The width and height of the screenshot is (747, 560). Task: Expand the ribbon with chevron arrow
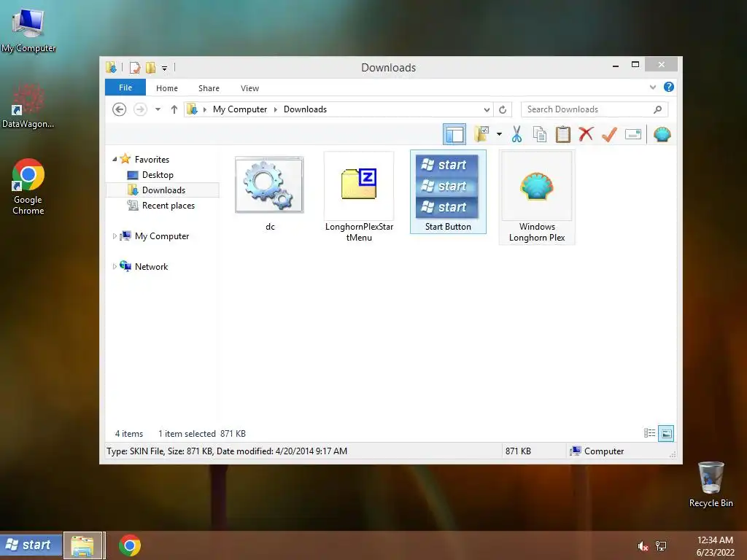pyautogui.click(x=653, y=87)
